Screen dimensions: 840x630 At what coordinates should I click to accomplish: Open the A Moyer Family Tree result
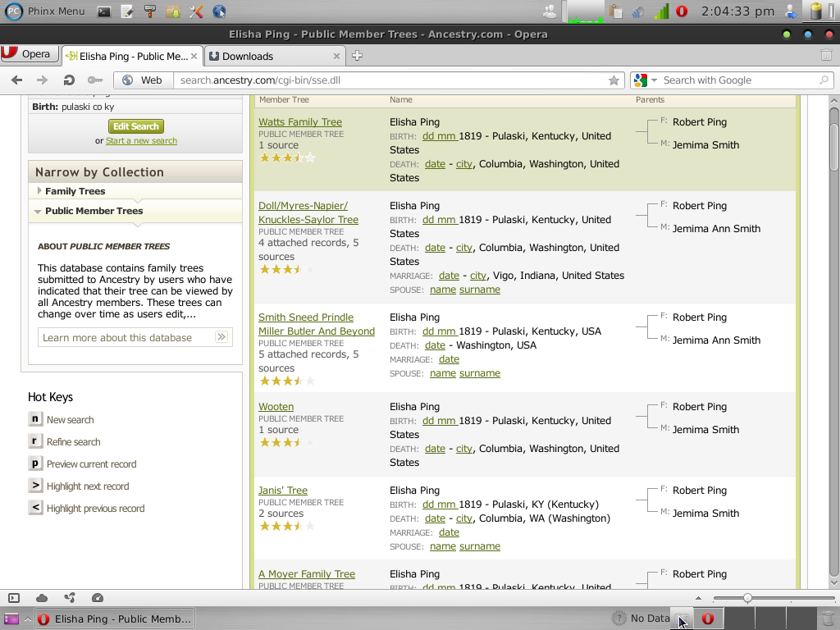tap(307, 573)
